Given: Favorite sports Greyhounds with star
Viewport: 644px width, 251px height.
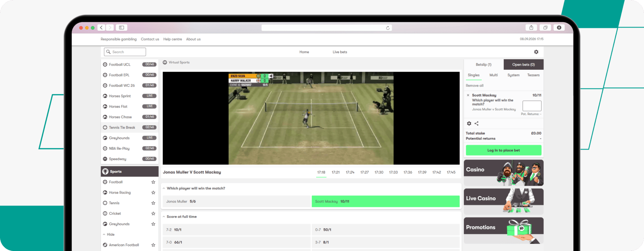Looking at the screenshot, I should (153, 224).
